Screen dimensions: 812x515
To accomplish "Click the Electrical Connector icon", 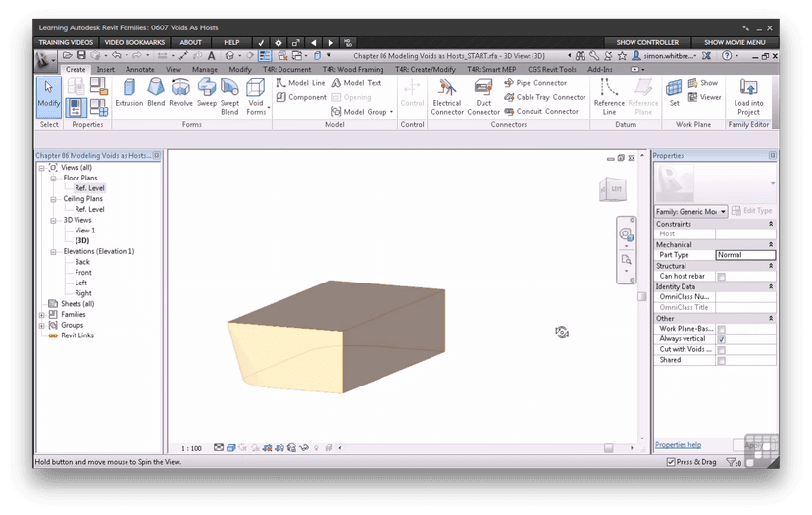I will click(447, 97).
